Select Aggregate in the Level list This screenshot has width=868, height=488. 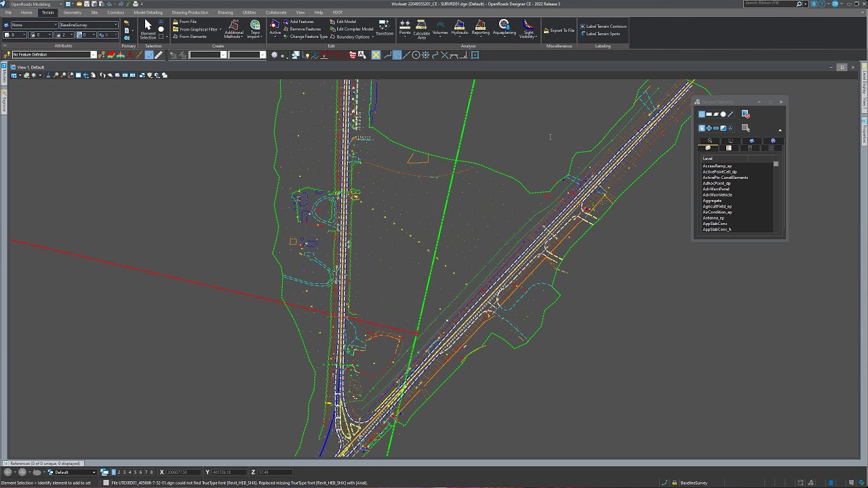point(712,201)
